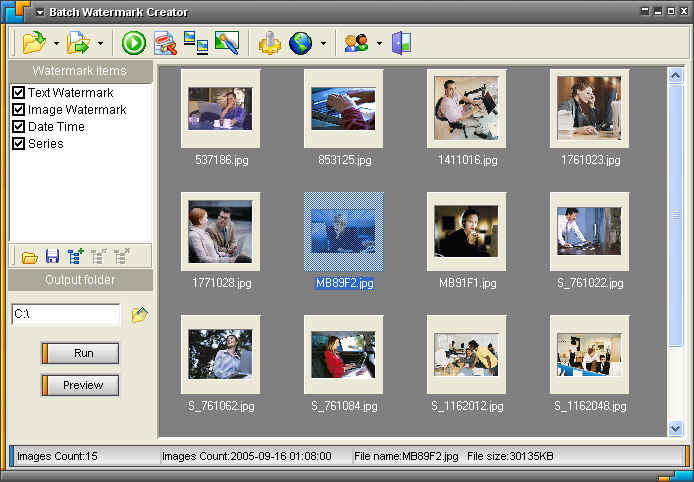This screenshot has width=694, height=482.
Task: Click the Run button
Action: pyautogui.click(x=81, y=353)
